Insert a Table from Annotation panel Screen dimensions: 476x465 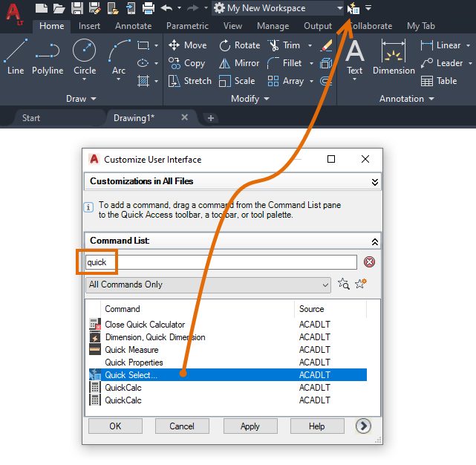coord(439,81)
